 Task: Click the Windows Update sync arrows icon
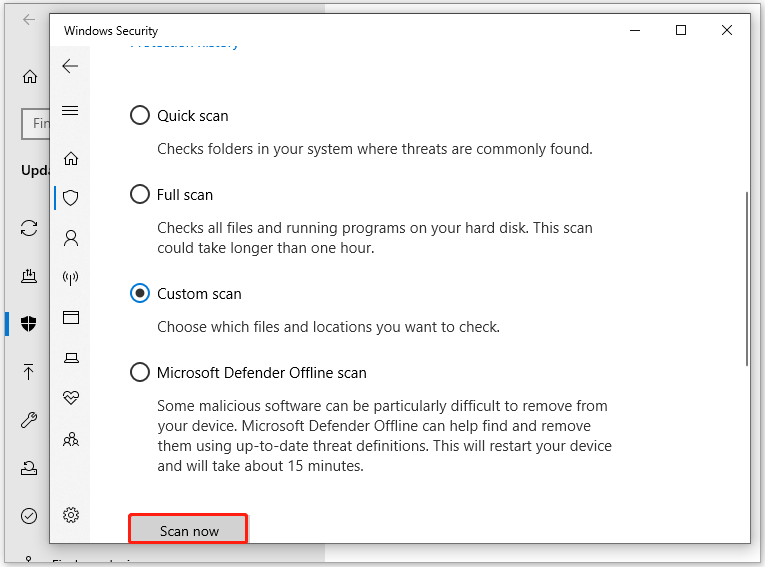[x=29, y=228]
